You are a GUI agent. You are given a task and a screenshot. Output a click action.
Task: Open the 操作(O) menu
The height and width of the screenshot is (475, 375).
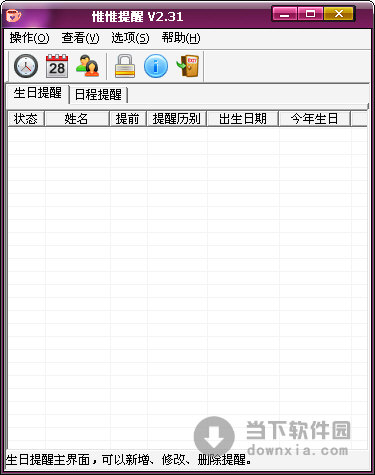click(x=29, y=38)
